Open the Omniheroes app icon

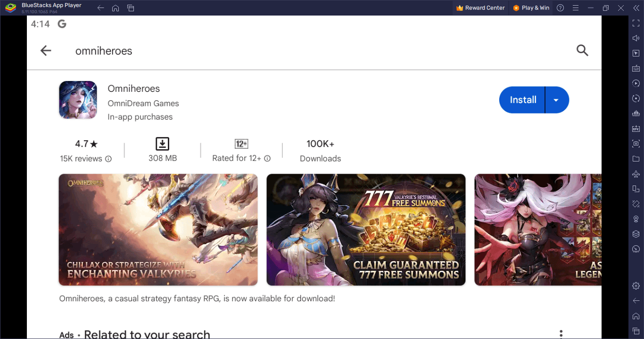(x=78, y=100)
